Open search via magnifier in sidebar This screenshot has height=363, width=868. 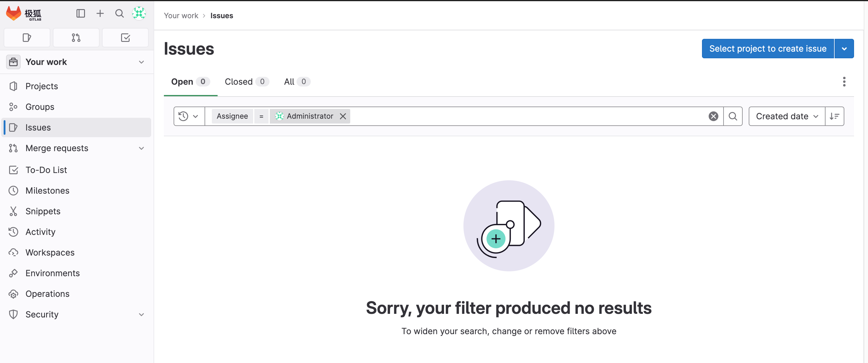coord(119,13)
